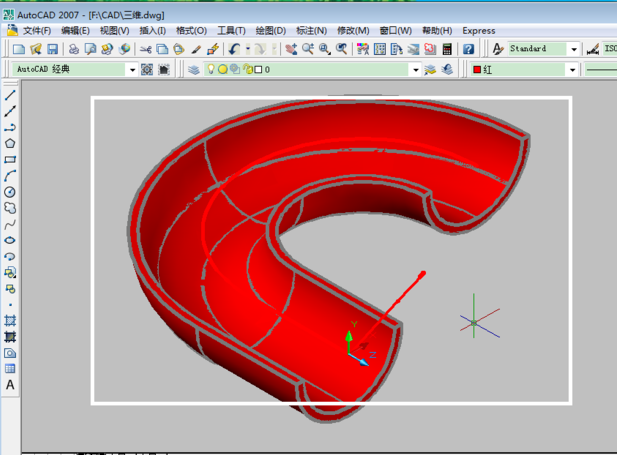The height and width of the screenshot is (455, 617).
Task: Select the Polygon draw tool
Action: pos(10,143)
